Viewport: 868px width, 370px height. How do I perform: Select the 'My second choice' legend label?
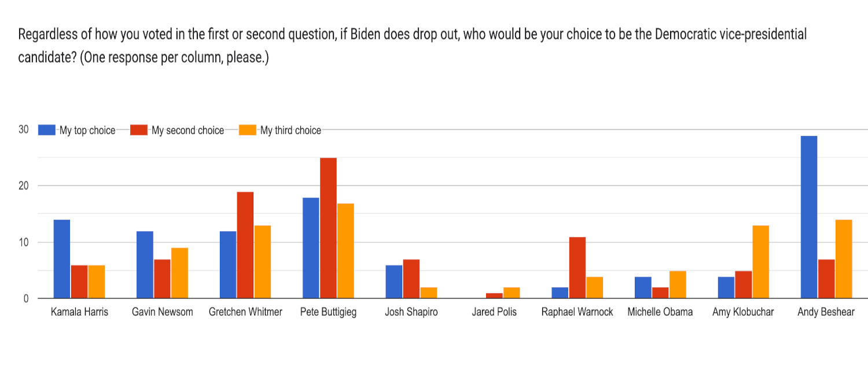(x=187, y=131)
